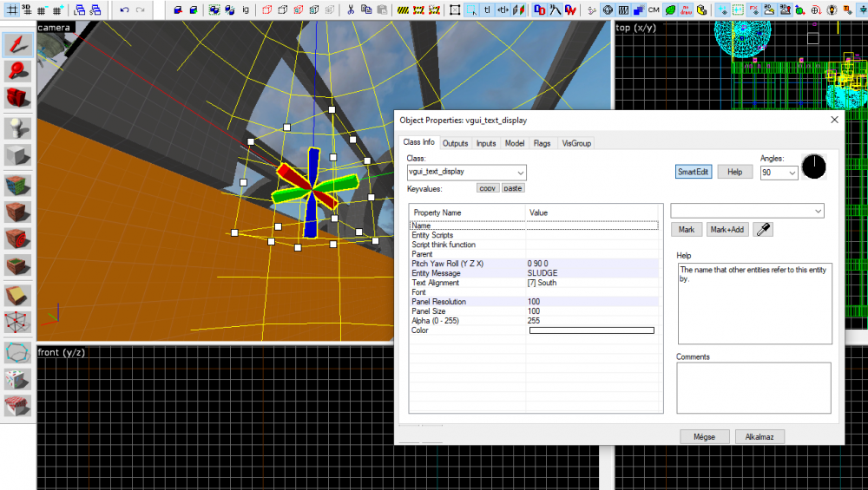Select the Selection tool arrow icon

[x=17, y=45]
